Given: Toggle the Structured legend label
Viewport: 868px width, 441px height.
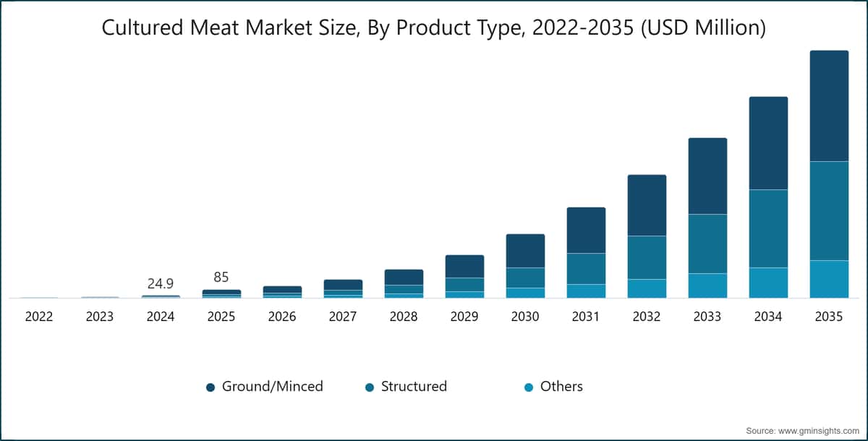Looking at the screenshot, I should (414, 387).
